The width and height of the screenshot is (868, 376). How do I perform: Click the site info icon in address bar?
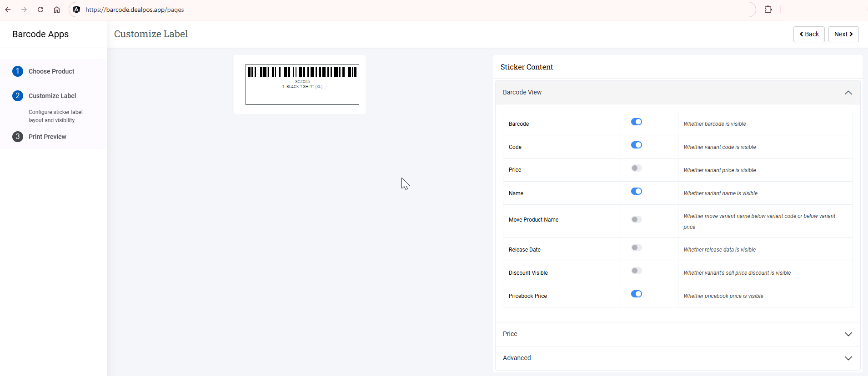pyautogui.click(x=77, y=10)
